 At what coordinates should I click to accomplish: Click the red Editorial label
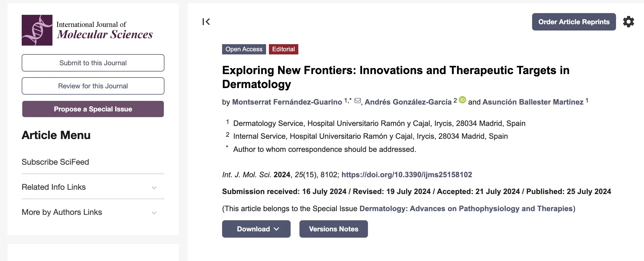tap(283, 49)
